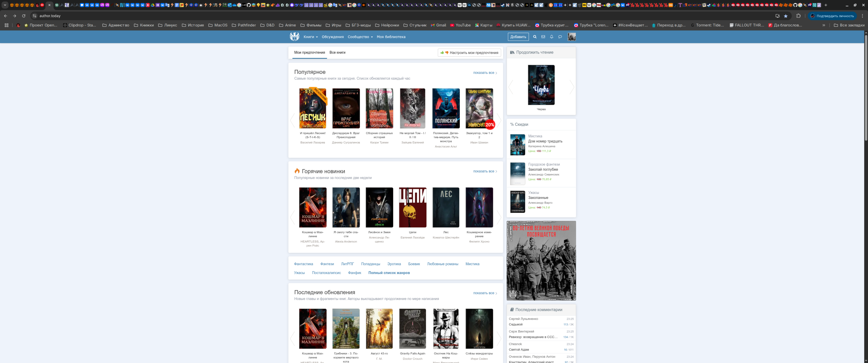The width and height of the screenshot is (868, 363).
Task: Open site information icon in address bar
Action: point(34,16)
